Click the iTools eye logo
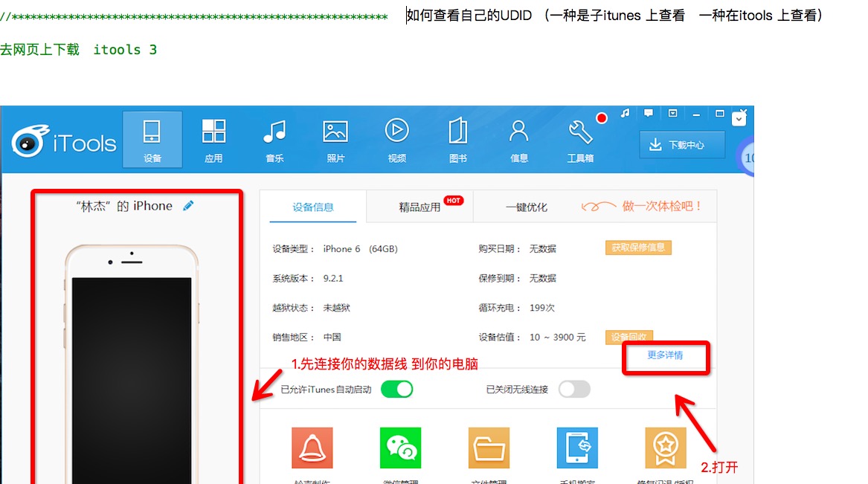Viewport: 868px width, 484px height. tap(30, 141)
